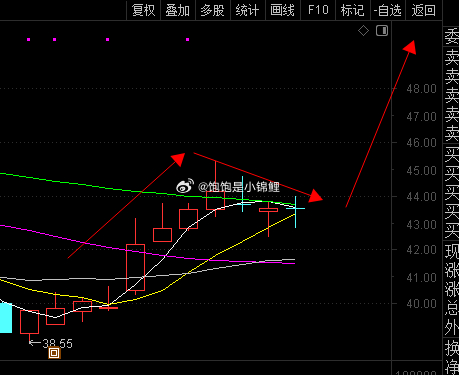459x375 pixels.
Task: Select the 48.00 price axis label
Action: tap(421, 89)
